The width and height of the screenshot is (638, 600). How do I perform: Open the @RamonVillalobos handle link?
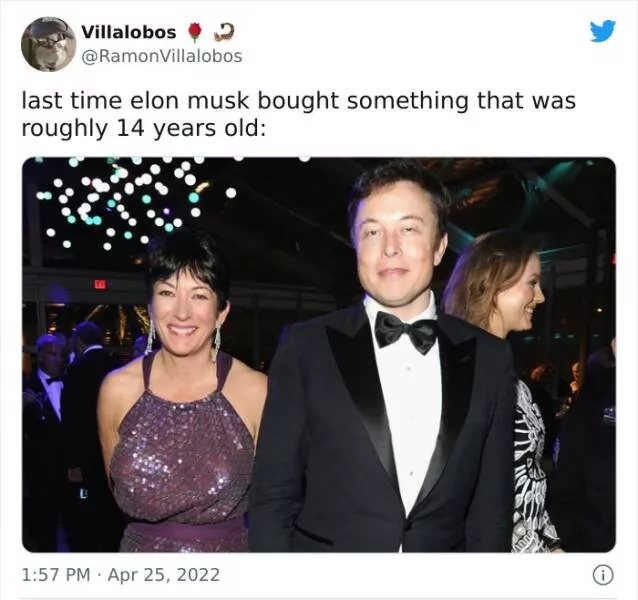point(162,56)
